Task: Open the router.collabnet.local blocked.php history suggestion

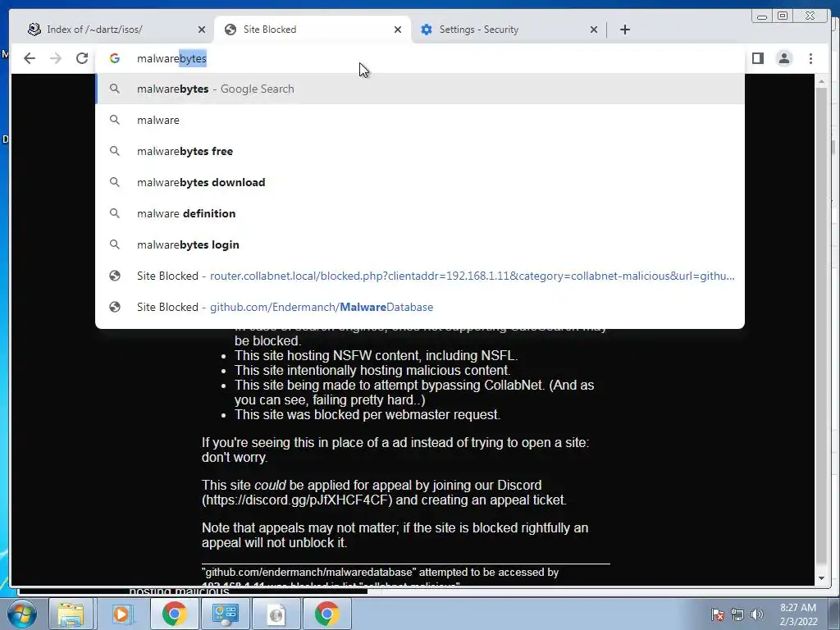Action: [x=419, y=276]
